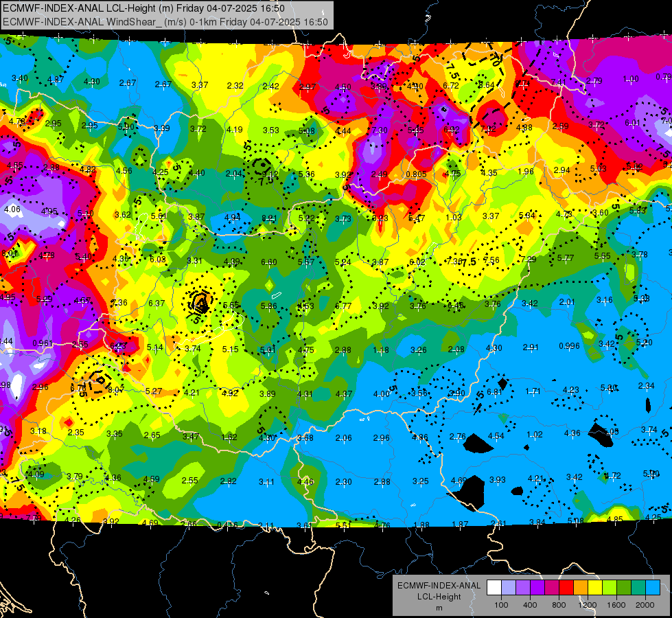This screenshot has height=618, width=672.
Task: Click the wind shear value 2.04
Action: [233, 173]
